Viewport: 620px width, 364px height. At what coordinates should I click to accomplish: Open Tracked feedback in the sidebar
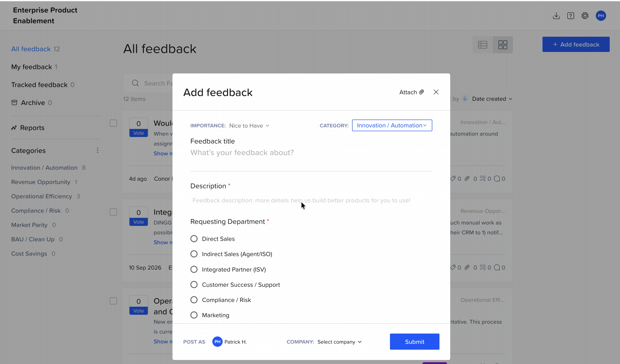[39, 85]
